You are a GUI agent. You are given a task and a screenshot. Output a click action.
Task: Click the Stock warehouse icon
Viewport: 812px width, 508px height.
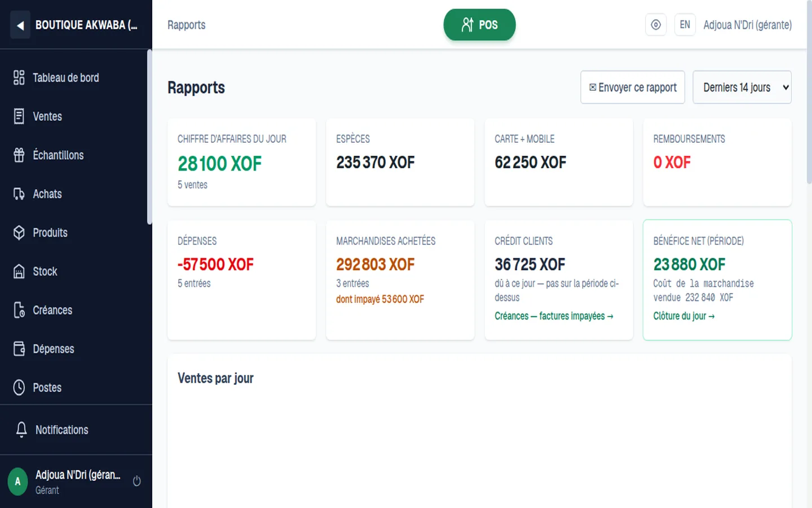pos(19,271)
